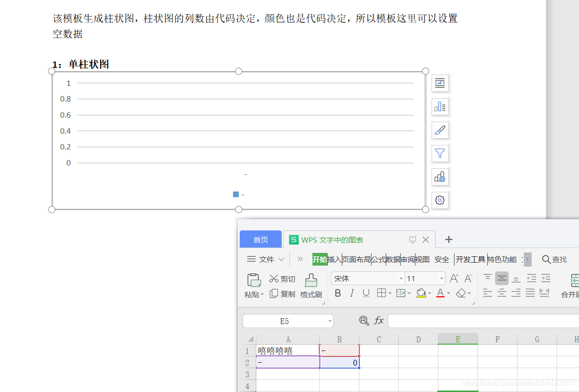This screenshot has height=392, width=579.
Task: Increase indent icon in ribbon
Action: tap(546, 278)
